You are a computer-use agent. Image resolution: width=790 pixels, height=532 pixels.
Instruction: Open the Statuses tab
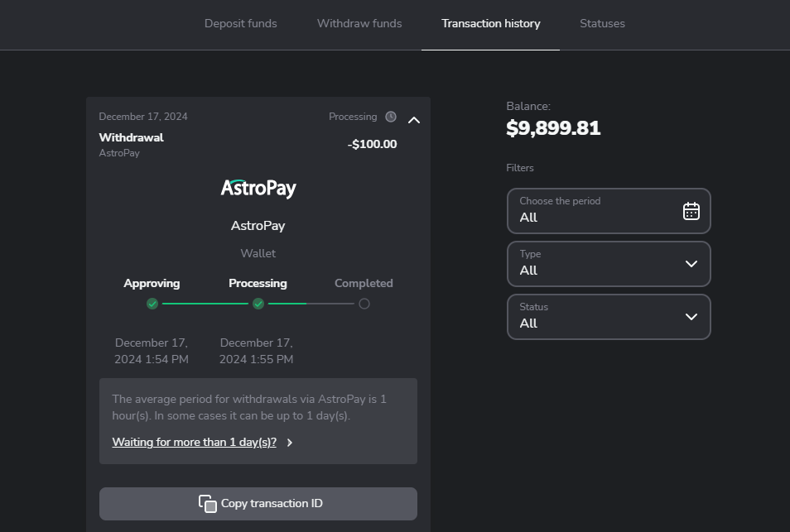pos(602,23)
